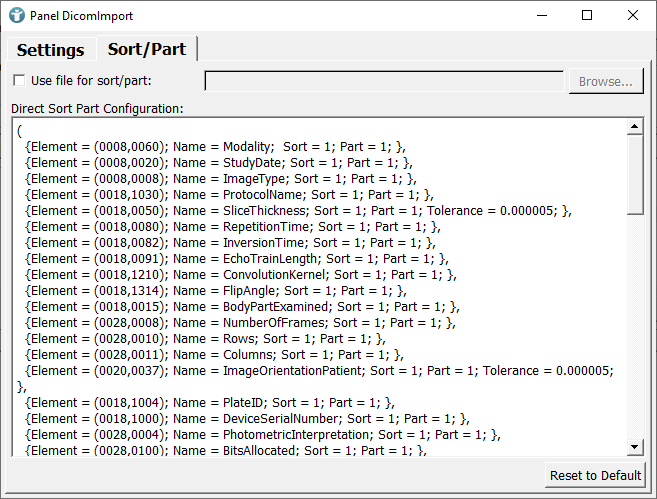The height and width of the screenshot is (499, 657).
Task: Switch to the Settings tab
Action: click(50, 50)
